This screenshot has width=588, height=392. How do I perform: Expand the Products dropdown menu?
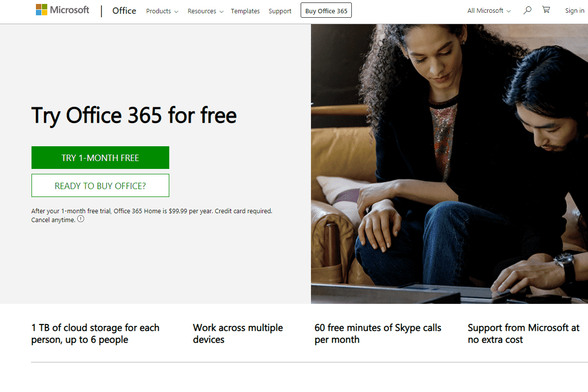click(x=162, y=11)
